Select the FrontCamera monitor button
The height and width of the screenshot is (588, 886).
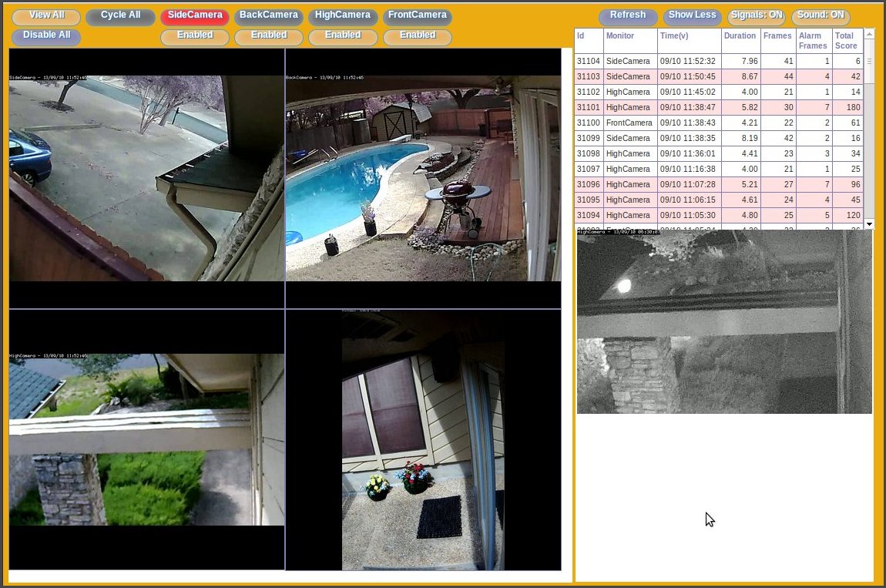pos(418,16)
